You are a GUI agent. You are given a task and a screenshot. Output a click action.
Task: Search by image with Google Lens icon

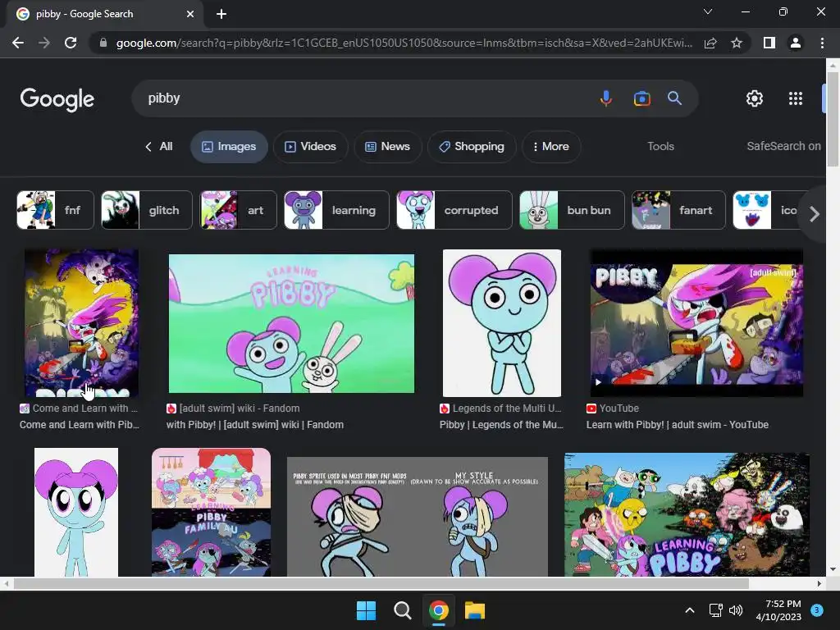tap(641, 98)
